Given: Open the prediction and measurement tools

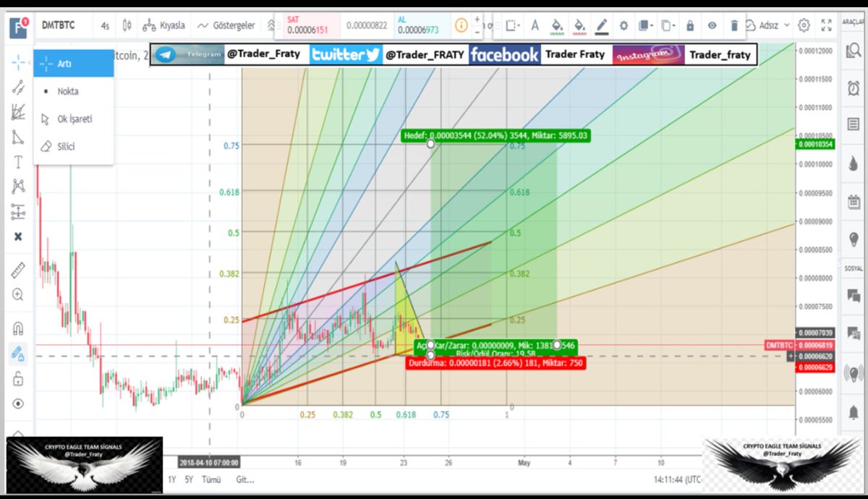Looking at the screenshot, I should [x=18, y=212].
